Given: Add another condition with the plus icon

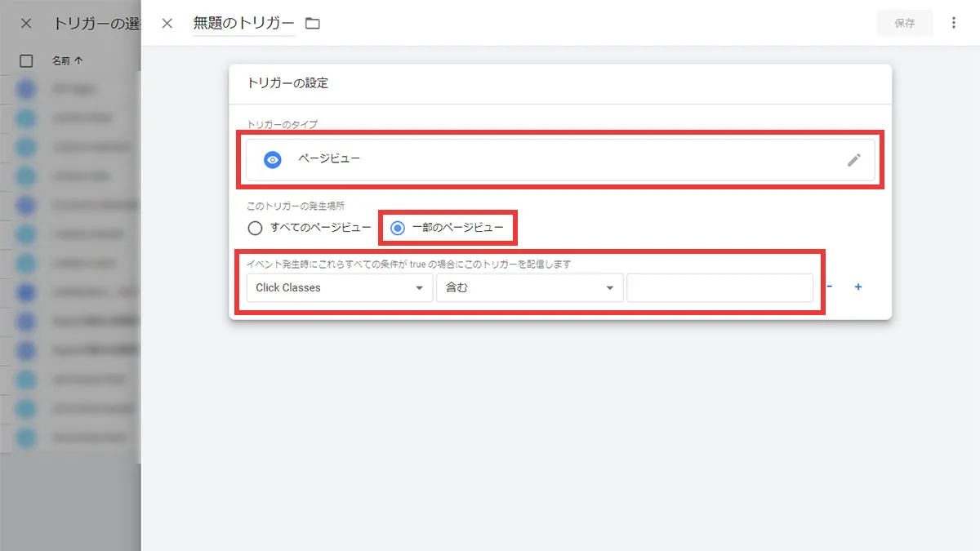Looking at the screenshot, I should [857, 287].
